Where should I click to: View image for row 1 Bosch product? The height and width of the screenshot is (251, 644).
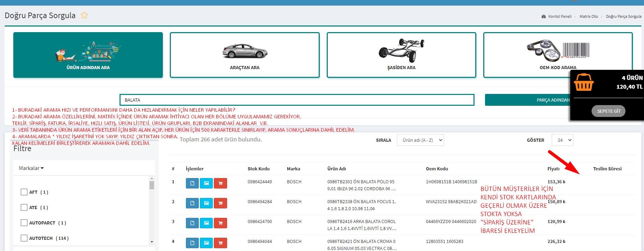click(x=207, y=183)
